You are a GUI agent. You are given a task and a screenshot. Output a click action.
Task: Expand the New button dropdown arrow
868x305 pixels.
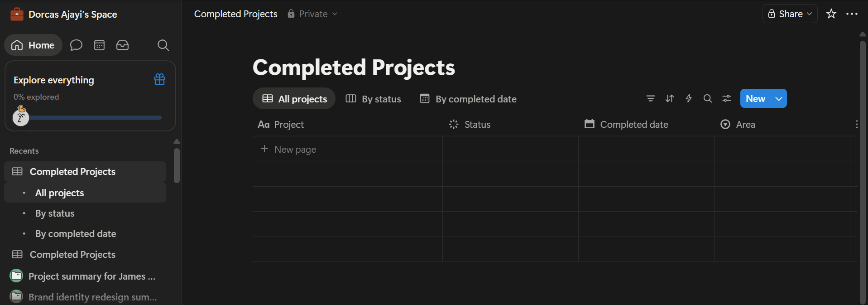[778, 98]
